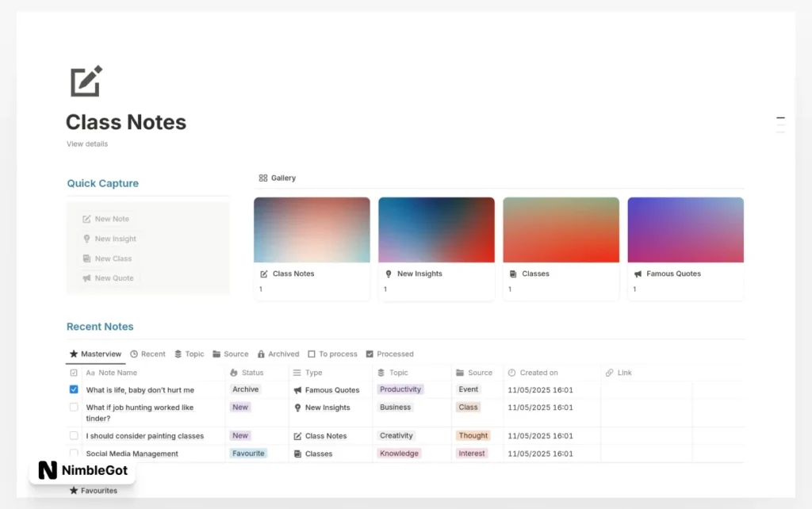Click the Class Notes page title
The image size is (812, 509).
(x=126, y=122)
